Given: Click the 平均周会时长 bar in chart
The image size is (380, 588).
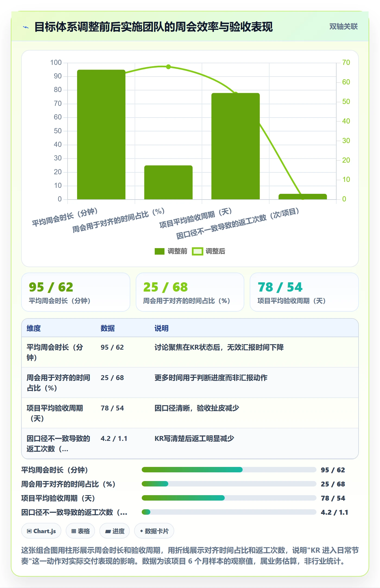Looking at the screenshot, I should (101, 135).
